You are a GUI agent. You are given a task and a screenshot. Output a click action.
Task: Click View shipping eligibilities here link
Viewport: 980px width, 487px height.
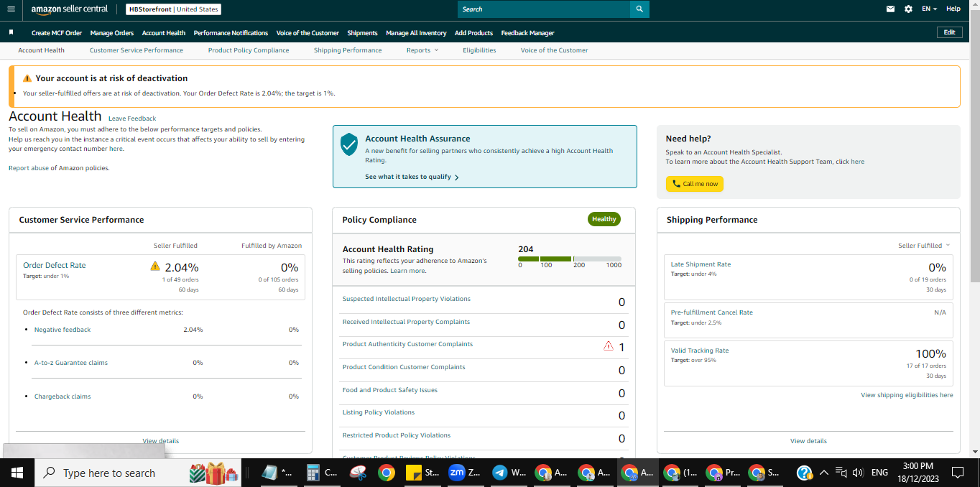907,395
